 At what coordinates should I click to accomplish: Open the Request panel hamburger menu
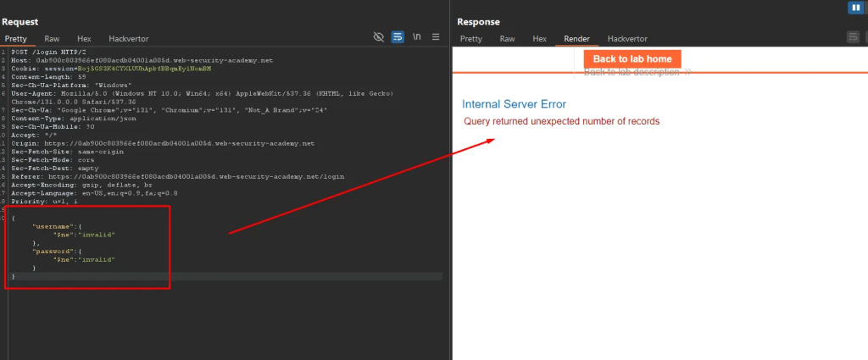(x=436, y=37)
